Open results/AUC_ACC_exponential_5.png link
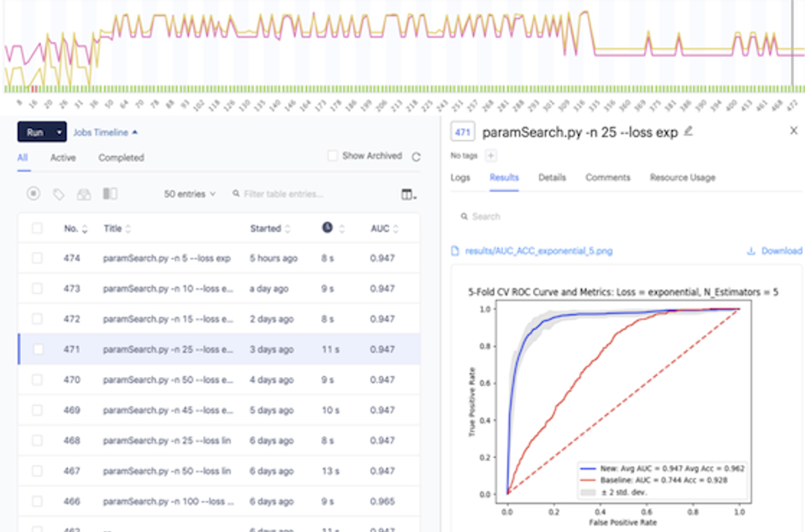 coord(538,251)
